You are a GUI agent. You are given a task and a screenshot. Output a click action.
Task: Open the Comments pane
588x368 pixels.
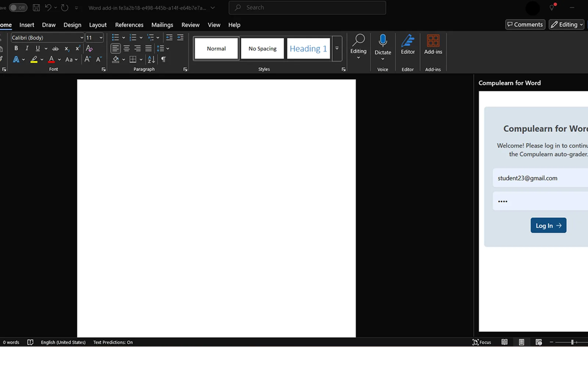pos(525,24)
